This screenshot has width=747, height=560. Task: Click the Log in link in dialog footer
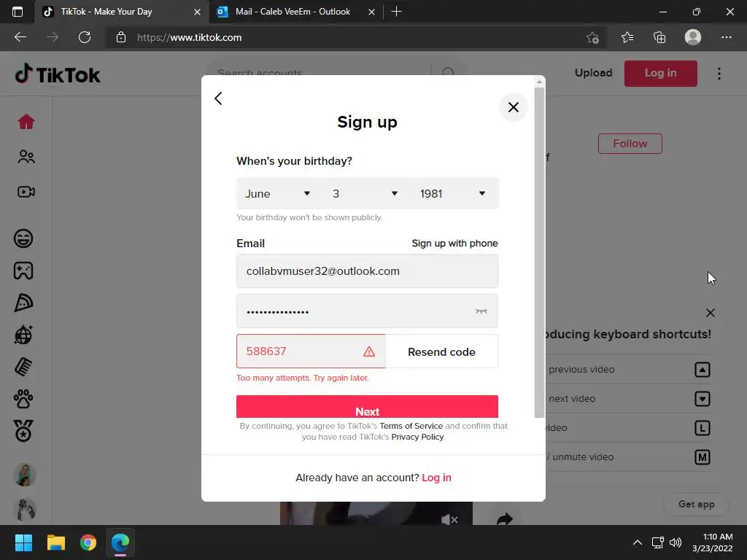pyautogui.click(x=436, y=478)
